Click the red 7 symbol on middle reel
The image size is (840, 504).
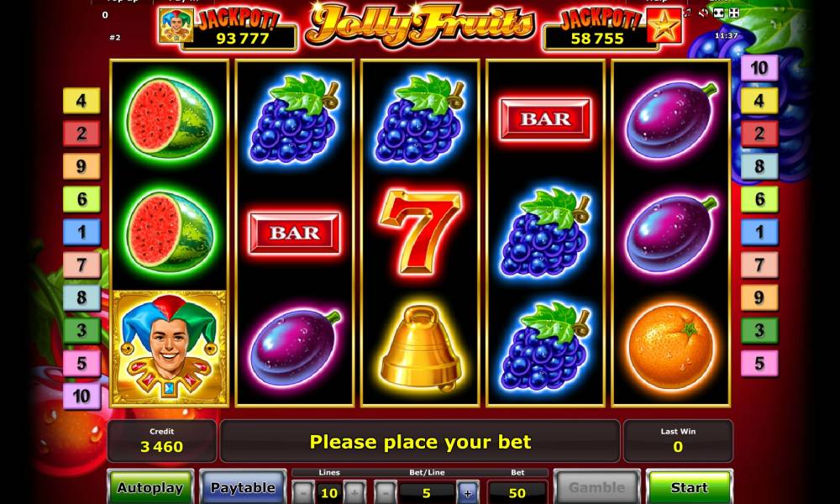pos(420,232)
